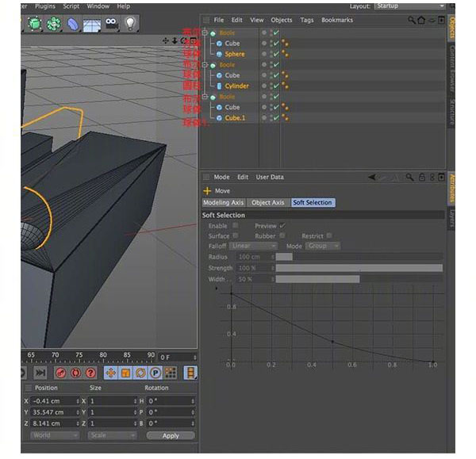Click the Position Y field showing 35.547 cm
The height and width of the screenshot is (459, 476).
(x=54, y=412)
